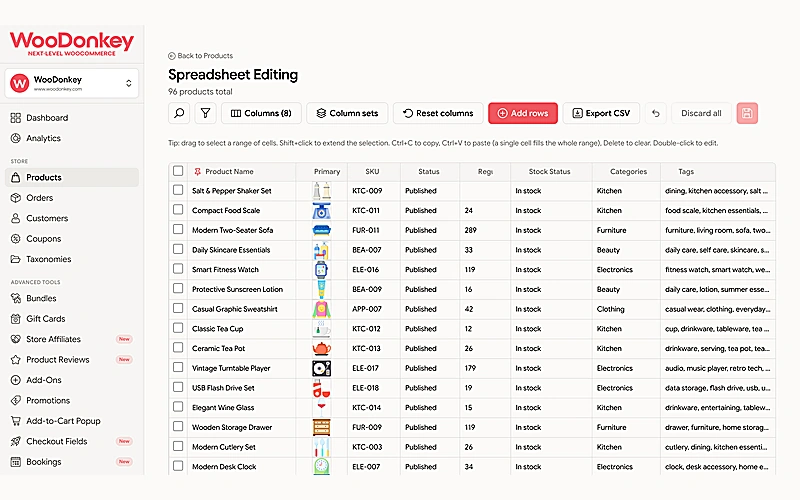The height and width of the screenshot is (500, 800).
Task: Check the Protective Sunscreen Lotion row
Action: (178, 289)
